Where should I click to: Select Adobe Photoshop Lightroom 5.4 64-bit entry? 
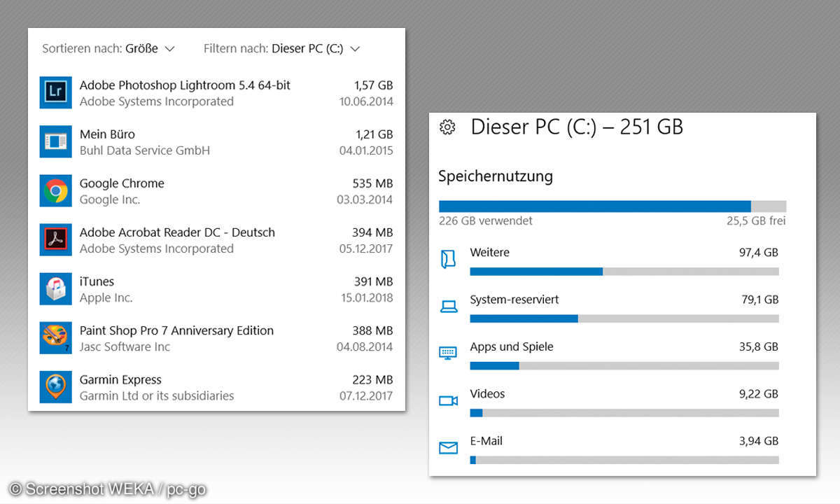185,85
